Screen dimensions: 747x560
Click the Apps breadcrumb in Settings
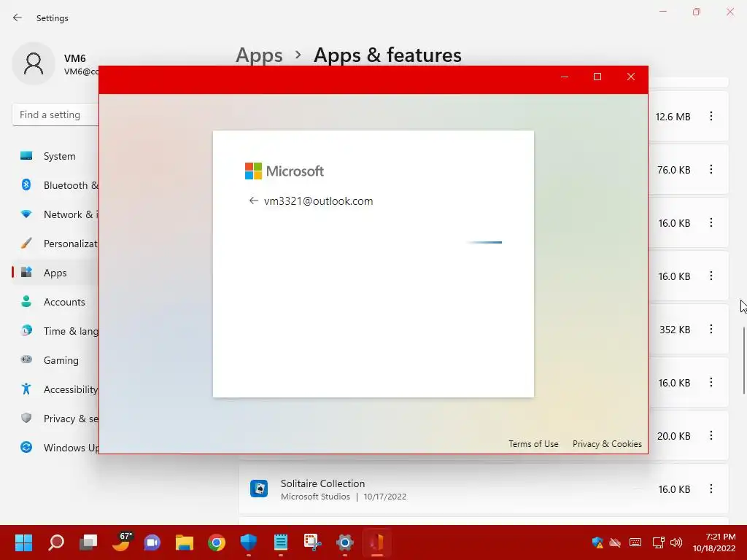pos(259,55)
